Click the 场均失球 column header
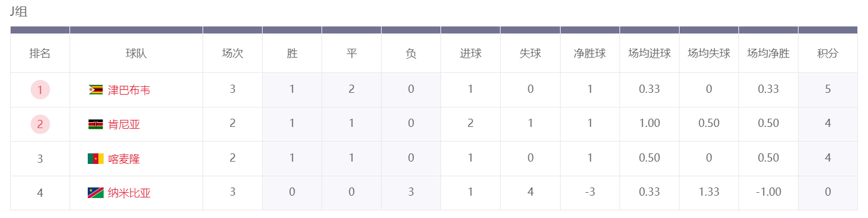 click(709, 53)
